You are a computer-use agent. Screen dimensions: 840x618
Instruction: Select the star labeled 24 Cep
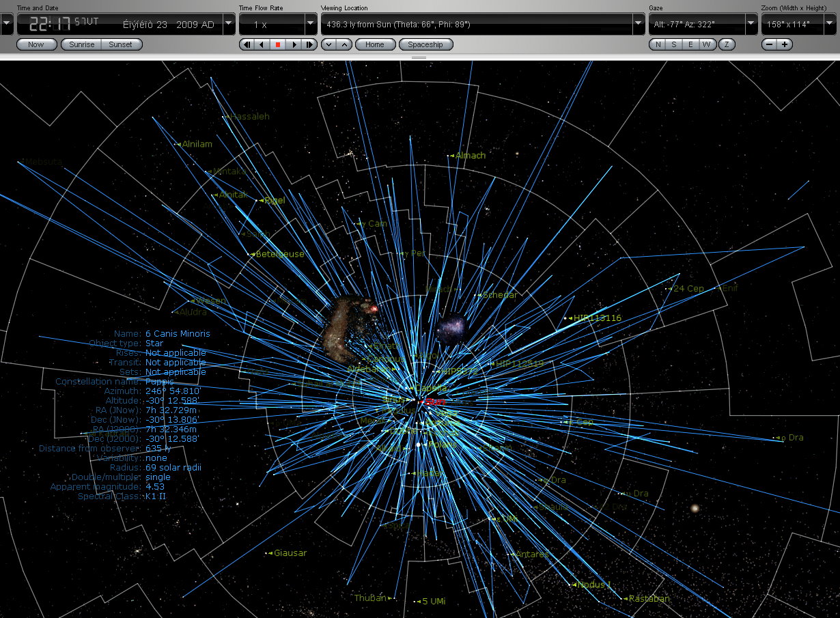coord(689,289)
